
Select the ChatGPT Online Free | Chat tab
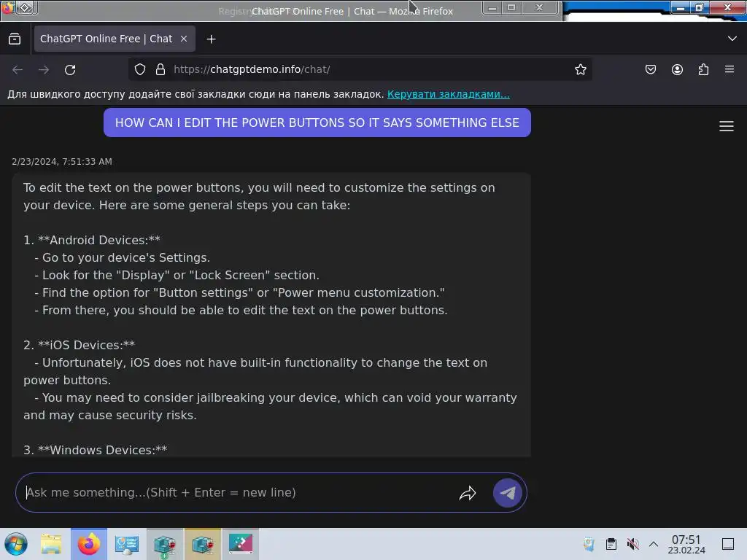[x=115, y=39]
